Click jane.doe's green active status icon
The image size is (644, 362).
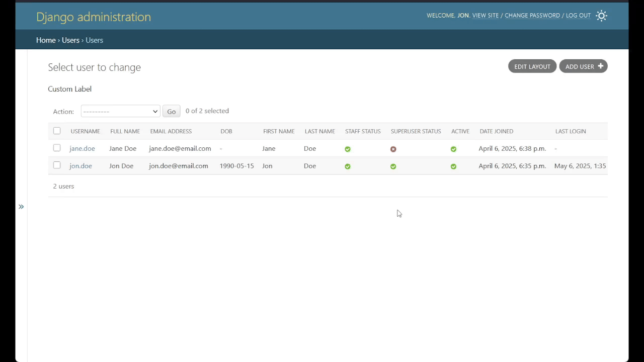(453, 149)
